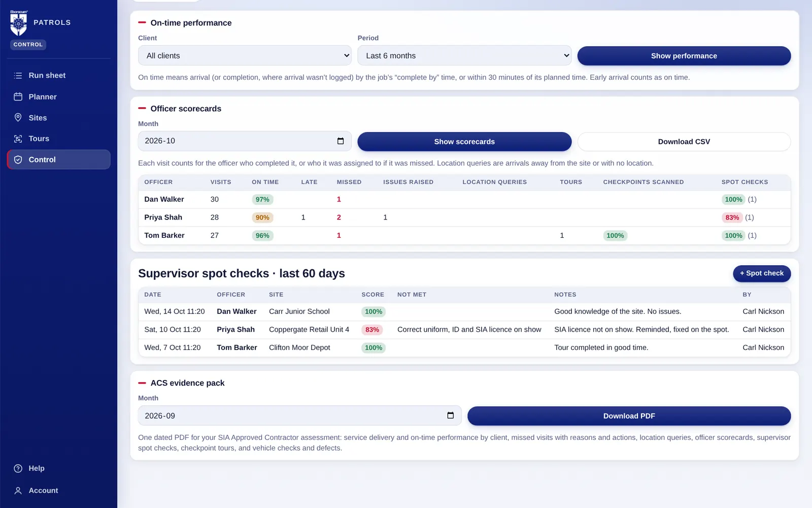Image resolution: width=812 pixels, height=508 pixels.
Task: Click Show performance button
Action: pyautogui.click(x=684, y=56)
